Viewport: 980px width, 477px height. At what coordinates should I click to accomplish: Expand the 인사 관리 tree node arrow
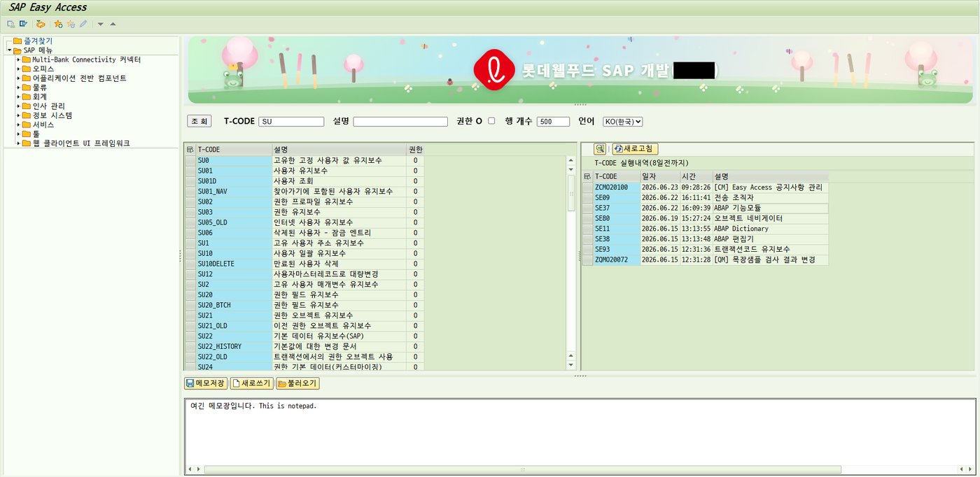click(x=18, y=106)
